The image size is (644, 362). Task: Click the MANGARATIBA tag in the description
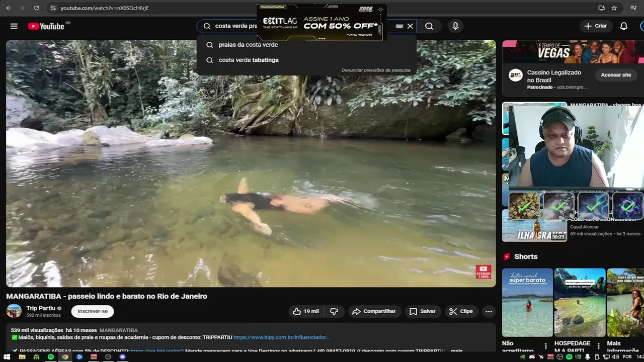click(119, 330)
